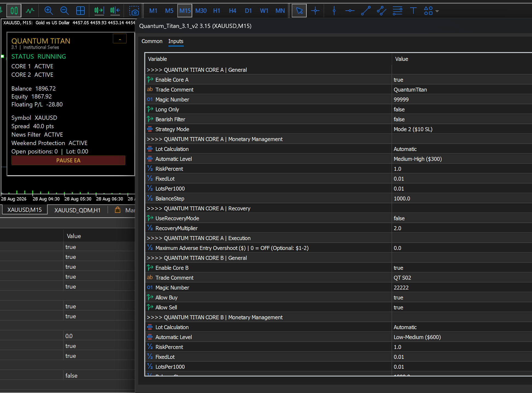Open the Market shopping bag tab
The width and height of the screenshot is (532, 393).
125,210
